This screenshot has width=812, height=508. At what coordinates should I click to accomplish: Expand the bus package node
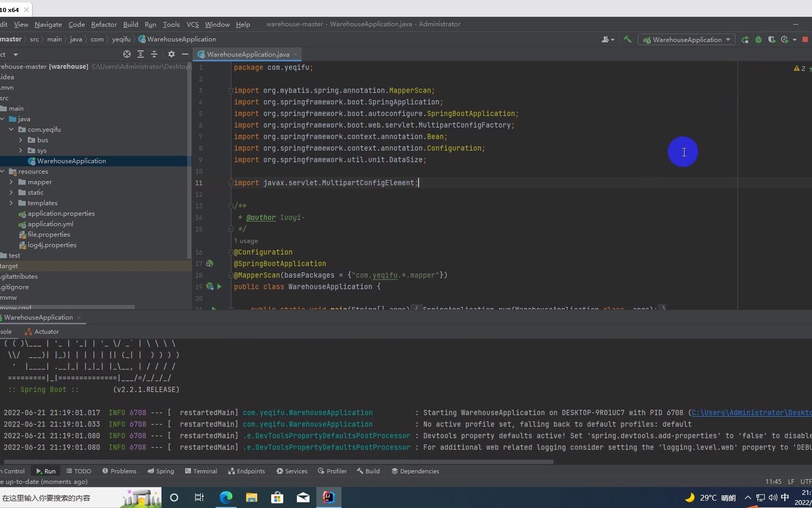point(20,140)
